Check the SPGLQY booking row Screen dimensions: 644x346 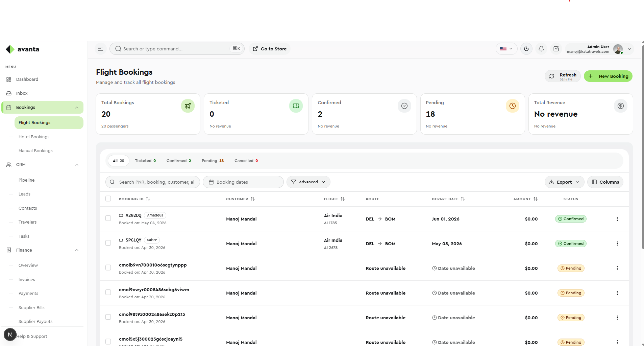pyautogui.click(x=108, y=243)
